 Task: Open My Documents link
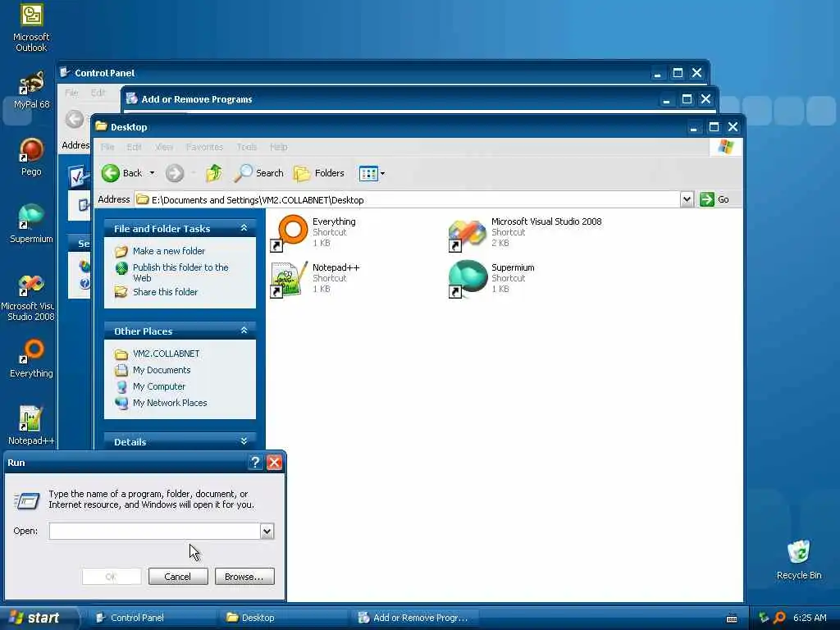tap(162, 370)
